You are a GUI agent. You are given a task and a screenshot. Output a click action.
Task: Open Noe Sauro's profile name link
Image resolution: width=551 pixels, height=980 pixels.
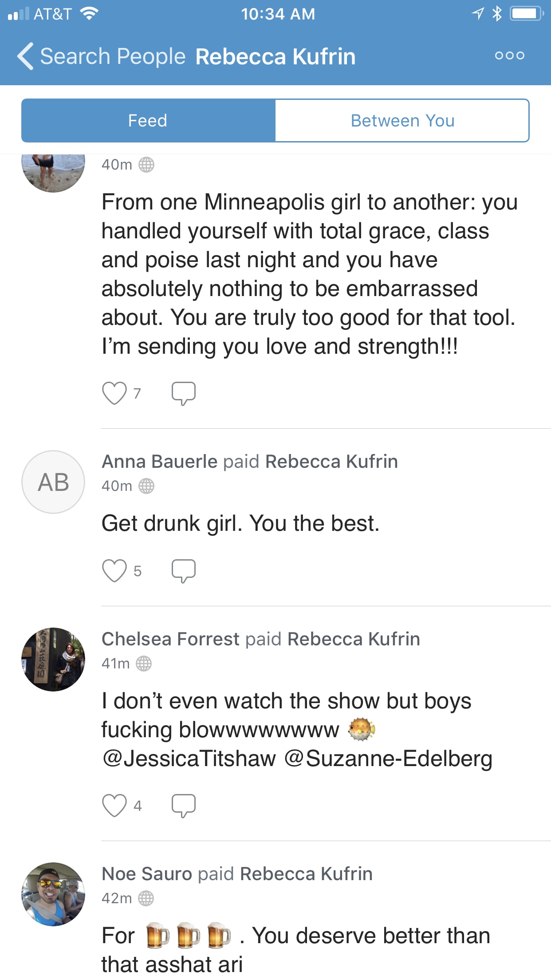147,874
